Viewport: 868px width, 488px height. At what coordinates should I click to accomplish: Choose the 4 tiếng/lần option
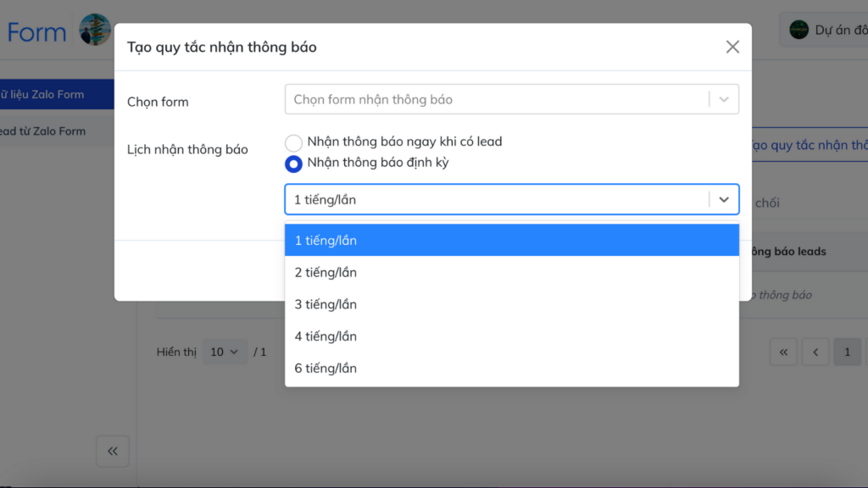pyautogui.click(x=511, y=336)
